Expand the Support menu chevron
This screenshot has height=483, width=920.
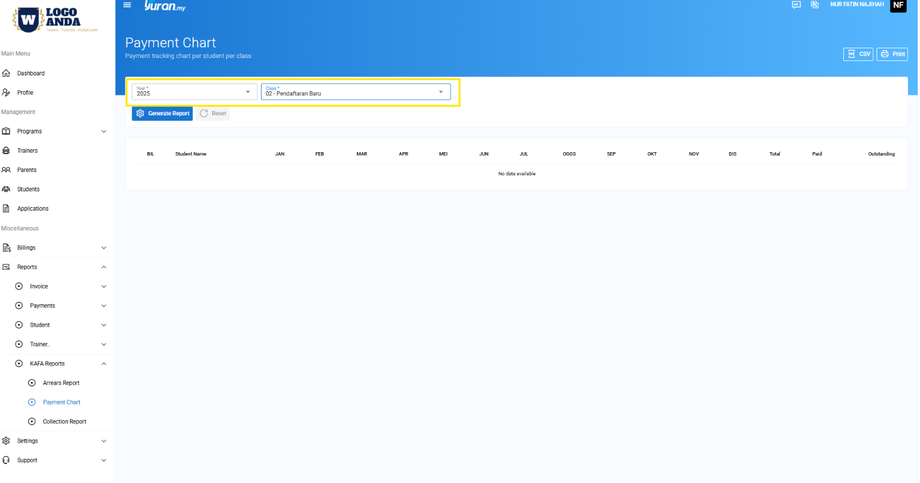pyautogui.click(x=104, y=460)
